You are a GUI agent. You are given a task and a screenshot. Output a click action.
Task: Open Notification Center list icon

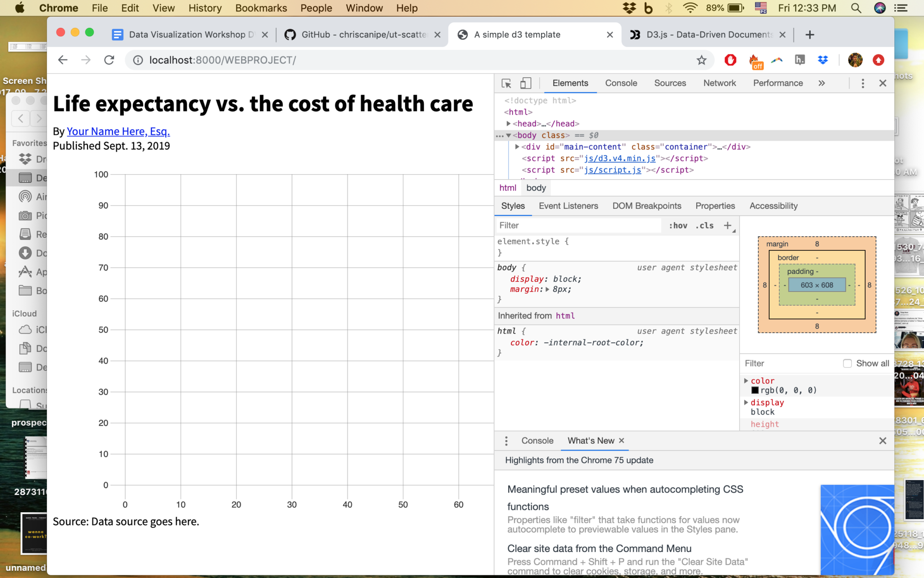[901, 8]
